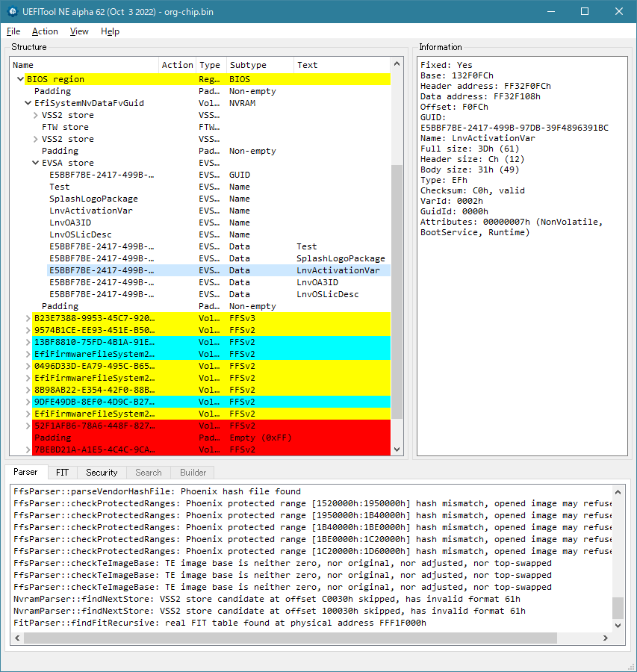
Task: Click scroll down arrow of structure tree
Action: pyautogui.click(x=397, y=449)
